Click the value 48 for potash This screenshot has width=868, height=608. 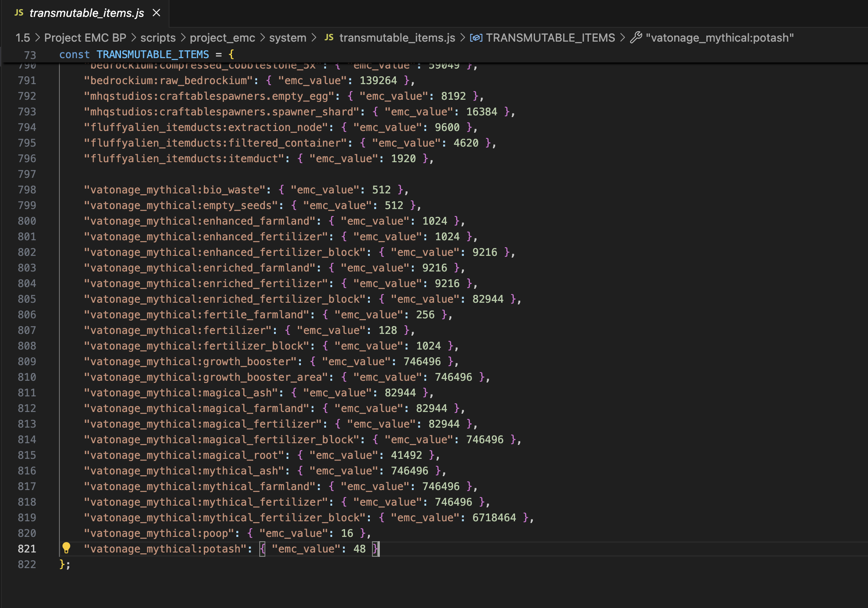[359, 549]
